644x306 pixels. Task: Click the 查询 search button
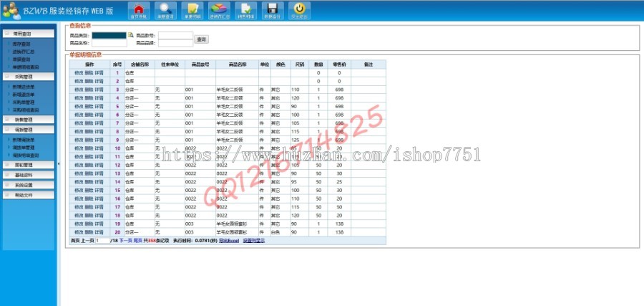pyautogui.click(x=201, y=39)
